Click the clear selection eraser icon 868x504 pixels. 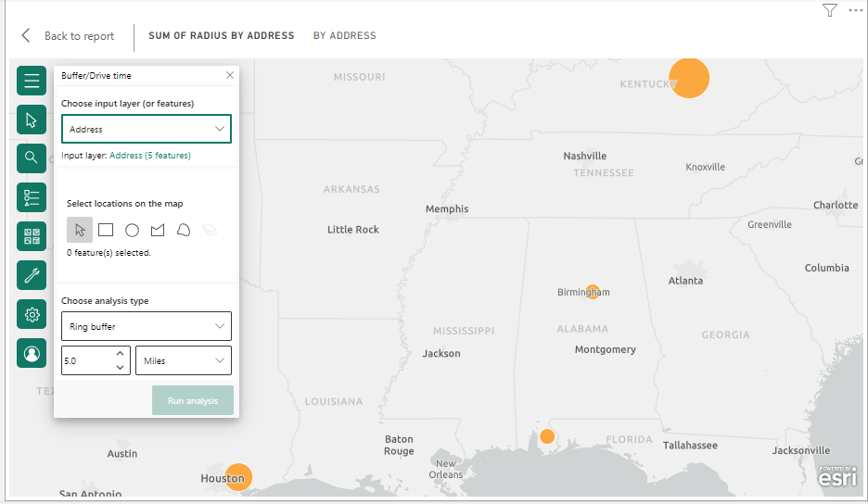(210, 229)
